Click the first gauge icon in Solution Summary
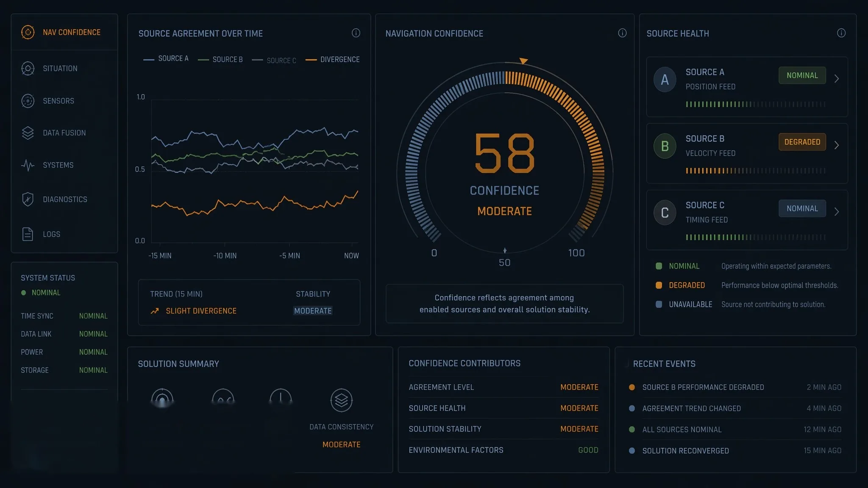This screenshot has width=868, height=488. pyautogui.click(x=162, y=398)
